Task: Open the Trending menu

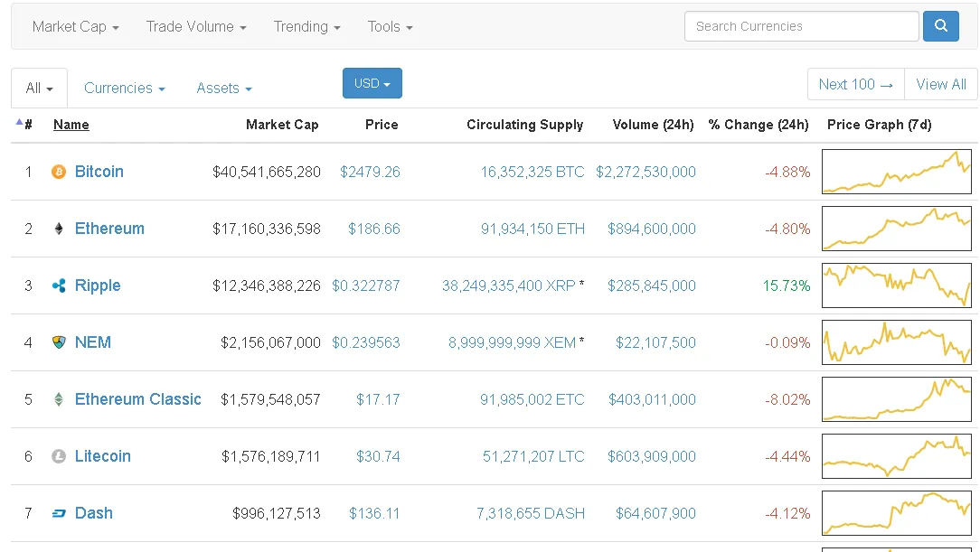Action: [x=306, y=27]
